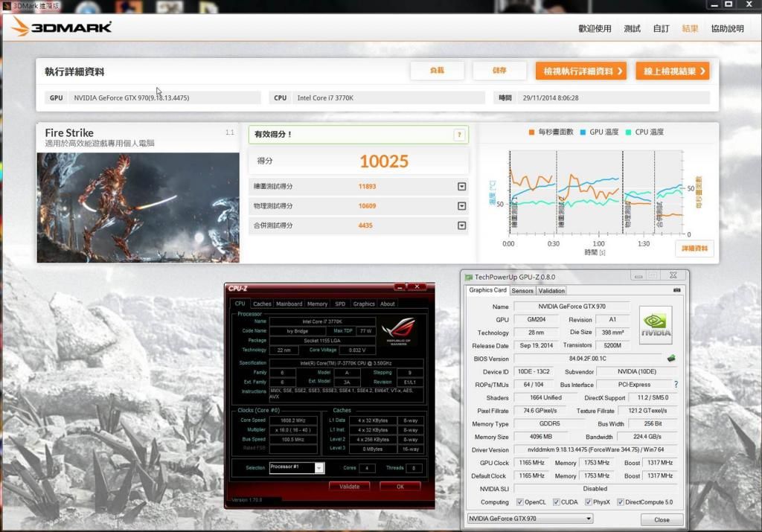
Task: Select the 結果 tab in 3DMark
Action: pyautogui.click(x=690, y=29)
